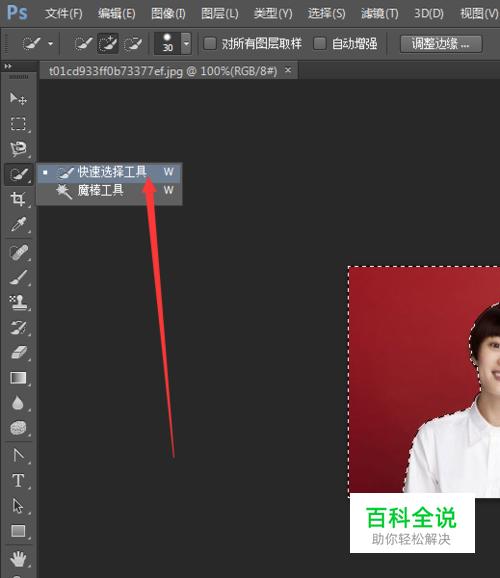Activate the Eraser tool
Screen dimensions: 500x578
[18, 352]
